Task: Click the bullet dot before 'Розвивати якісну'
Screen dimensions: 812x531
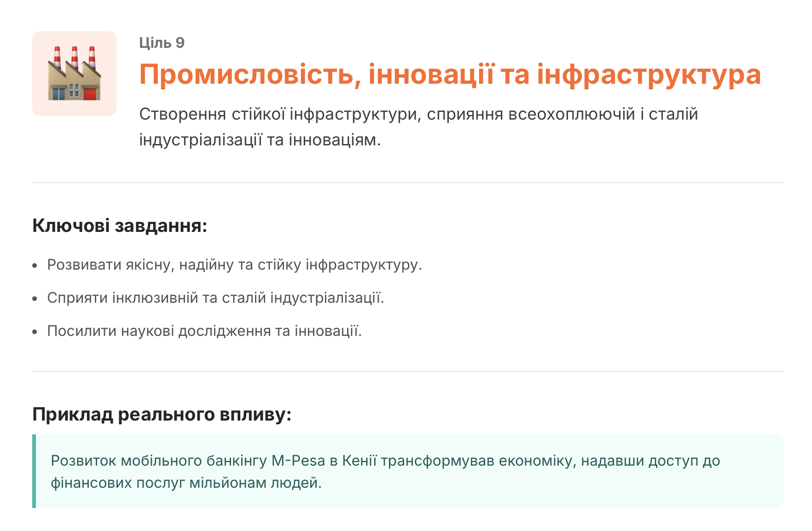Action: point(35,266)
